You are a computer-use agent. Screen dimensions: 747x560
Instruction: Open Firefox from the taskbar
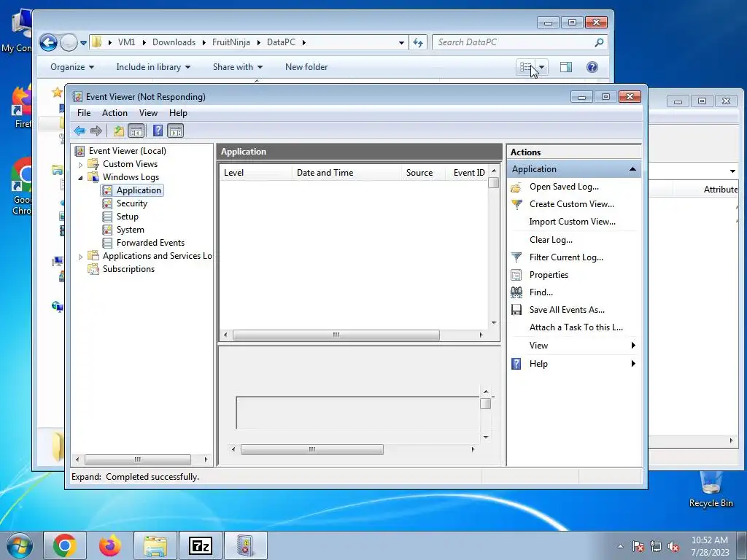(109, 545)
